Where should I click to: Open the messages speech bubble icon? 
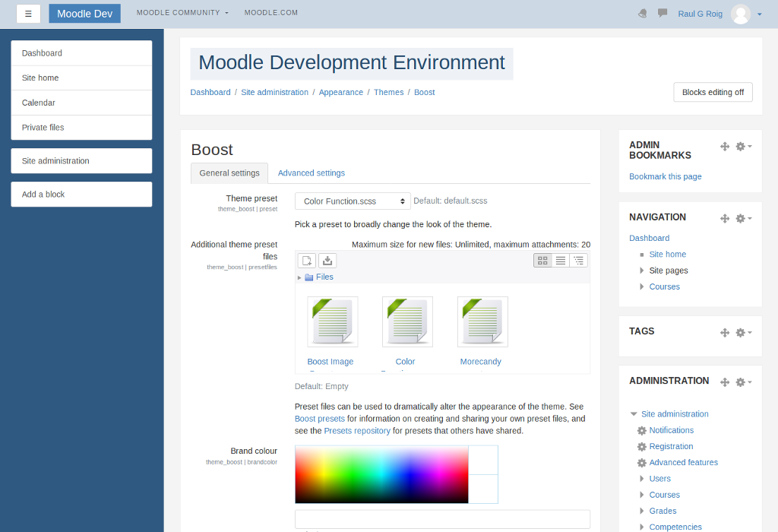coord(663,13)
